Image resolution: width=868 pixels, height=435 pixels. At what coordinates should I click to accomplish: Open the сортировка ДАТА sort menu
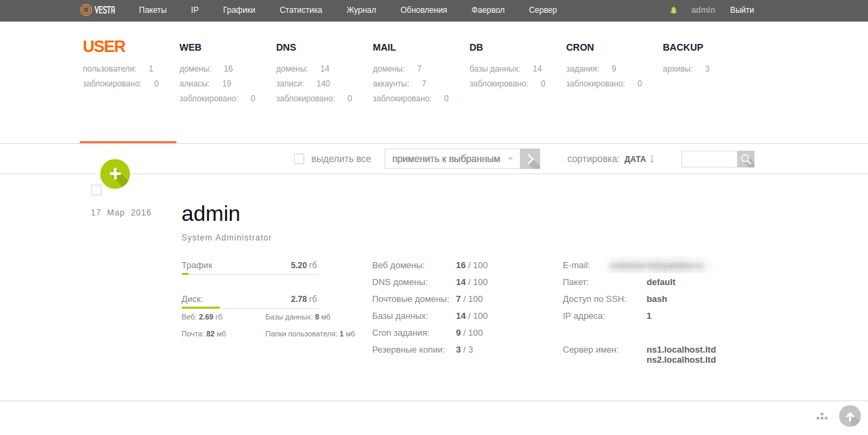point(635,159)
